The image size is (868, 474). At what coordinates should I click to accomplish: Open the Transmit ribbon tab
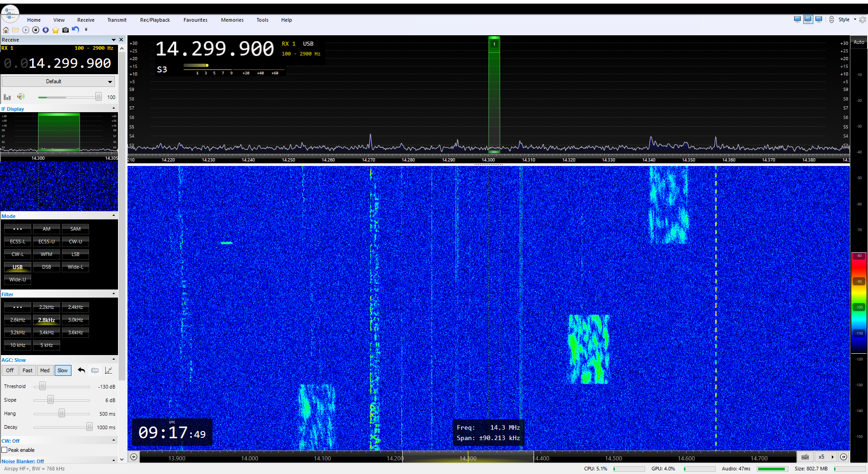click(117, 20)
